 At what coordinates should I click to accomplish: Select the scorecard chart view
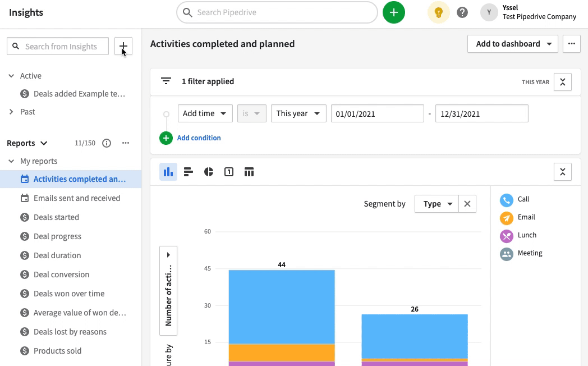229,172
